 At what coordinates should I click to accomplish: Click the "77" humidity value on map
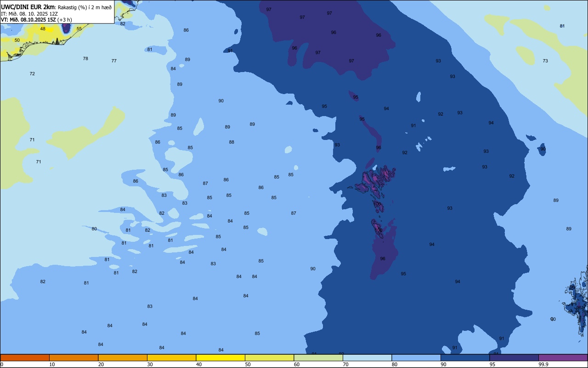[114, 61]
